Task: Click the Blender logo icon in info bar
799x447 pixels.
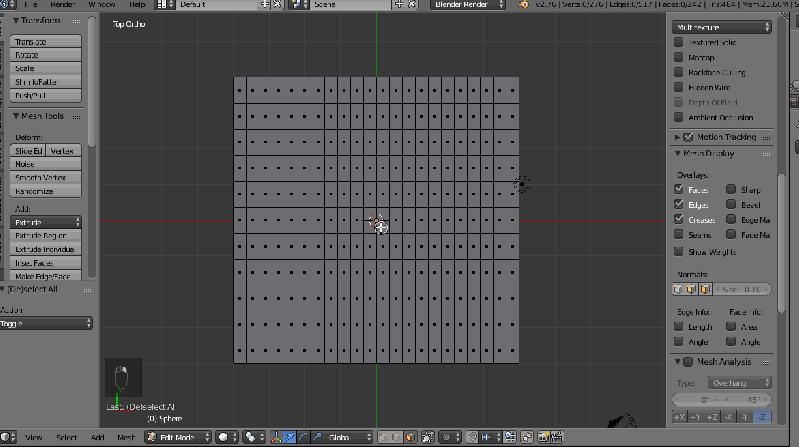Action: coord(524,5)
